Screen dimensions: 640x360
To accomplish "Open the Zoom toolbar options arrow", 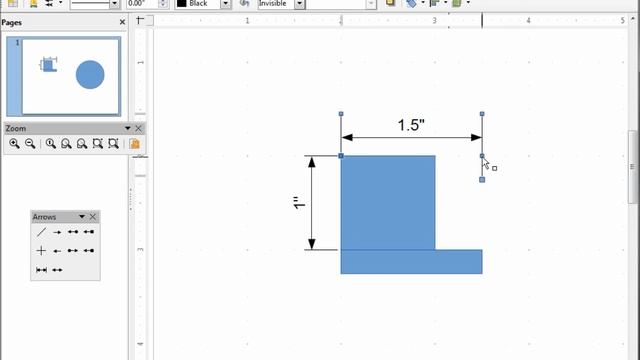I will point(127,129).
